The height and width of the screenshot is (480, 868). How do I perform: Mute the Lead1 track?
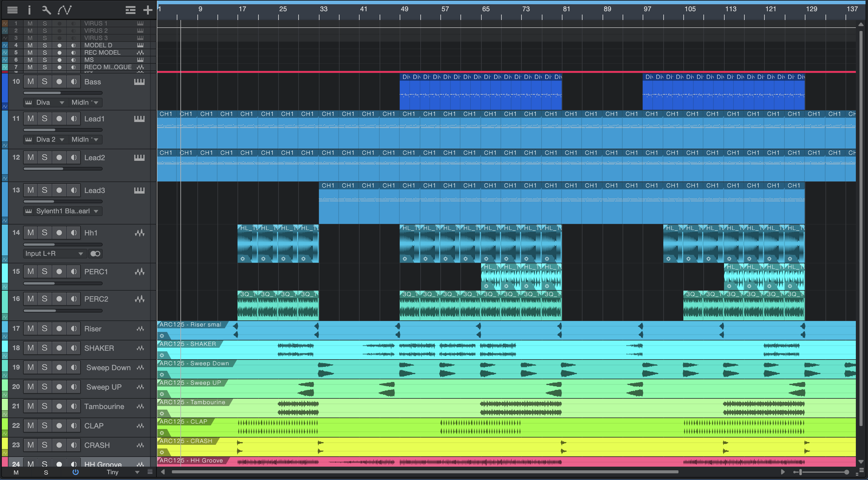(31, 119)
